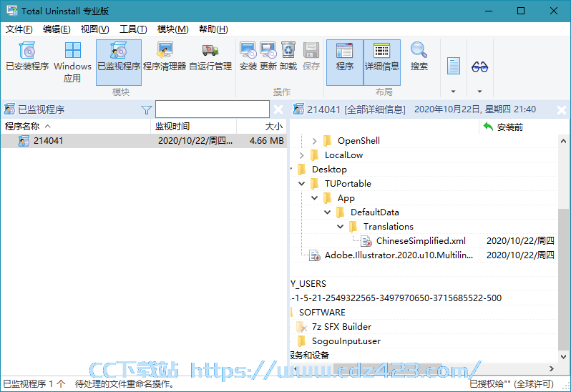This screenshot has height=392, width=571.
Task: Select the Adobe.Illustrator.2020.u10 file entry
Action: coord(399,255)
